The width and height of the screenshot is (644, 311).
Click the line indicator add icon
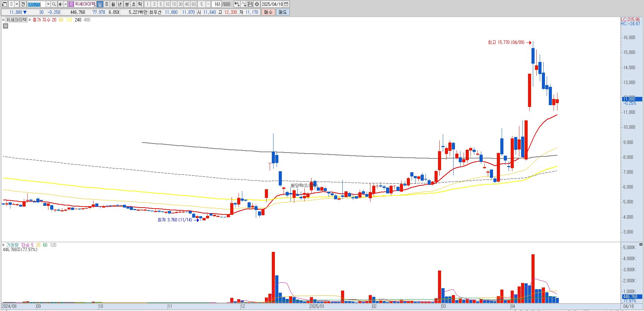tap(244, 4)
